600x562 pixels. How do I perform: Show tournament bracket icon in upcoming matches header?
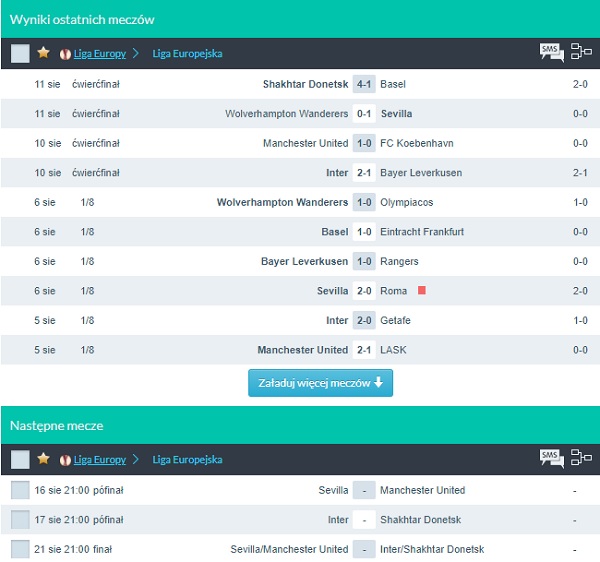click(581, 457)
